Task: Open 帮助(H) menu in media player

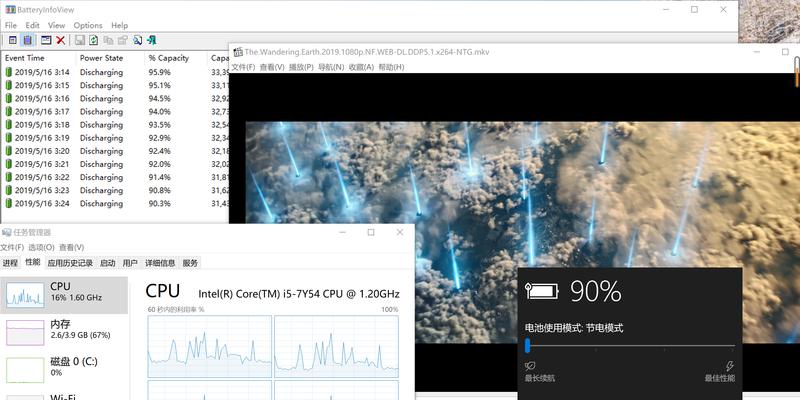Action: 391,67
